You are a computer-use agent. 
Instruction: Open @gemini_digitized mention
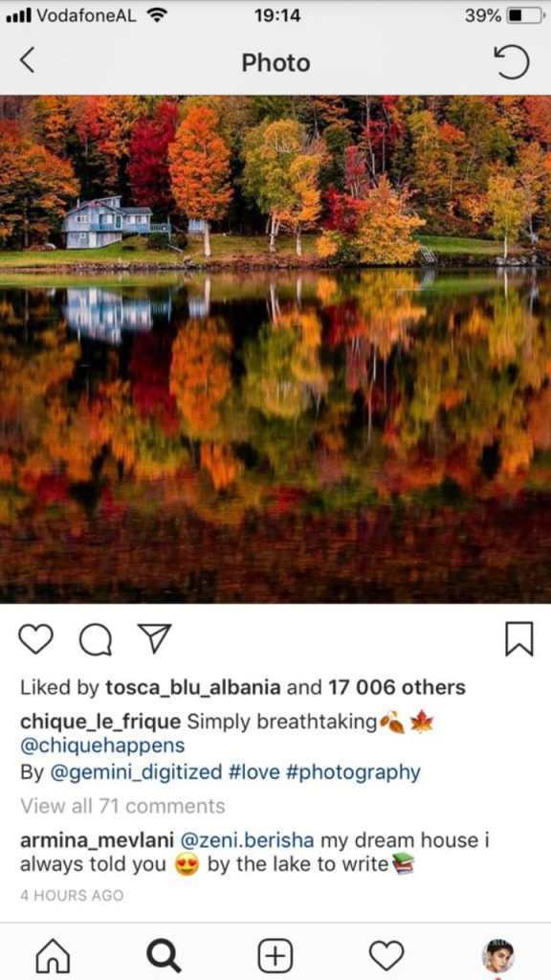click(135, 772)
